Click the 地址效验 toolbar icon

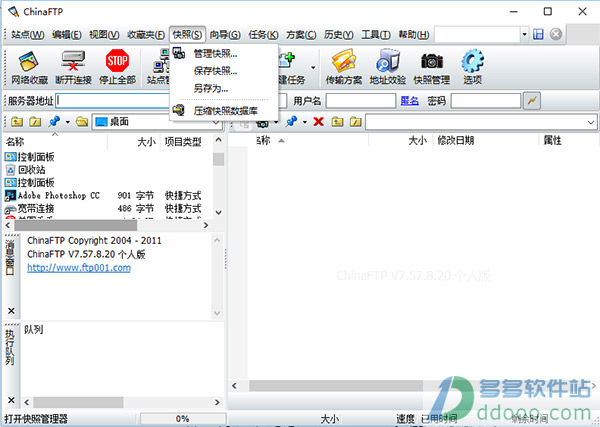tap(388, 67)
